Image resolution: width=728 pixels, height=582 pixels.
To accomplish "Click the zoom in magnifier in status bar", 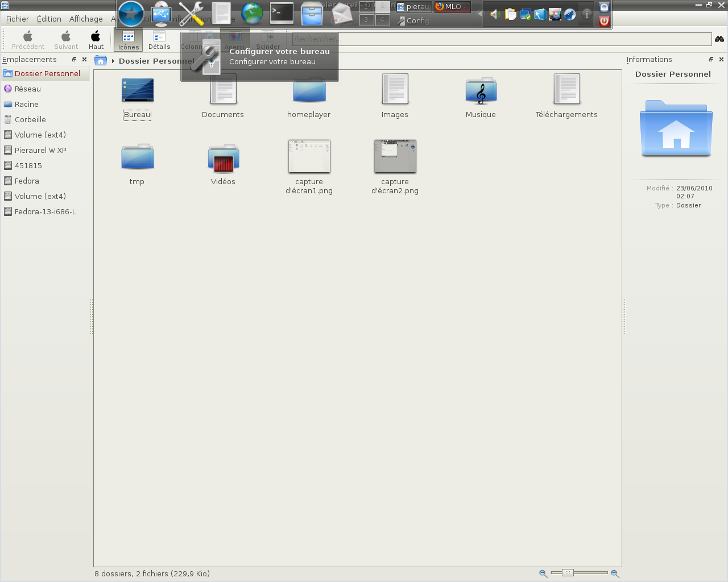I will point(615,573).
